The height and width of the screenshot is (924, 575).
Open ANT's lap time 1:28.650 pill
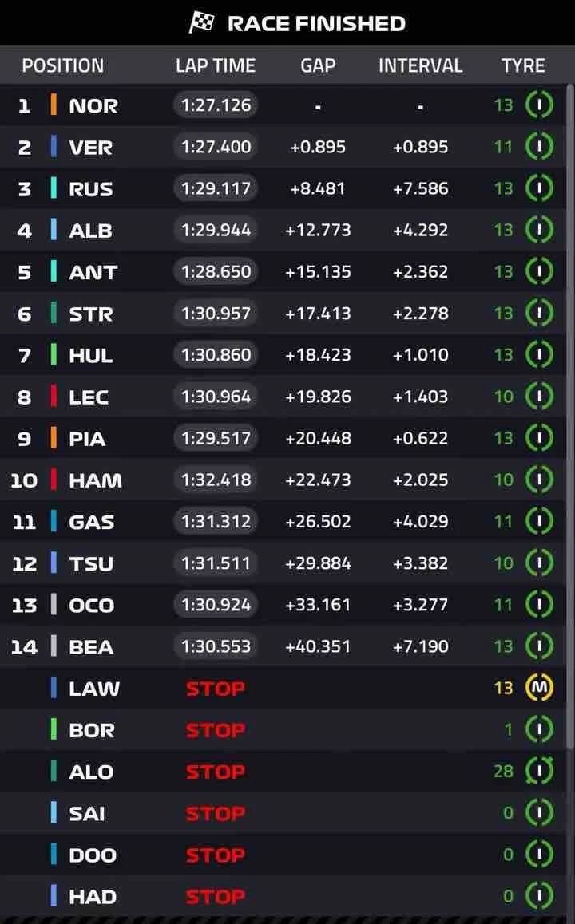tap(216, 271)
